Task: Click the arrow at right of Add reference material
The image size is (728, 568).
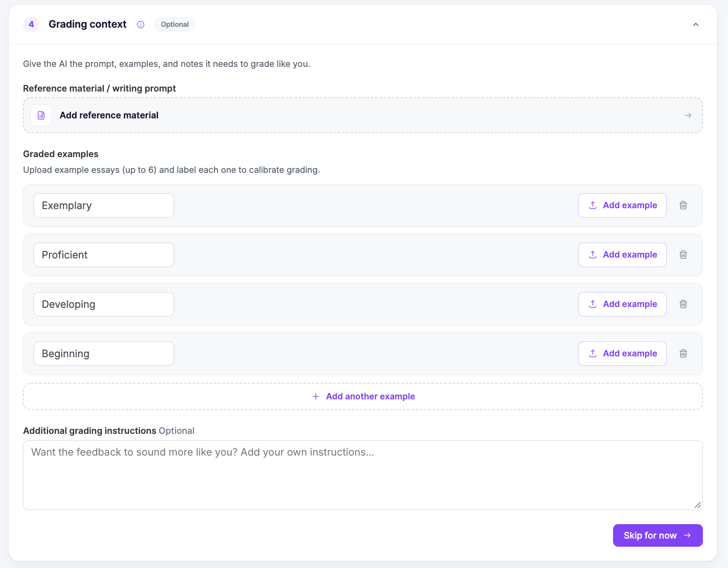Action: 688,115
